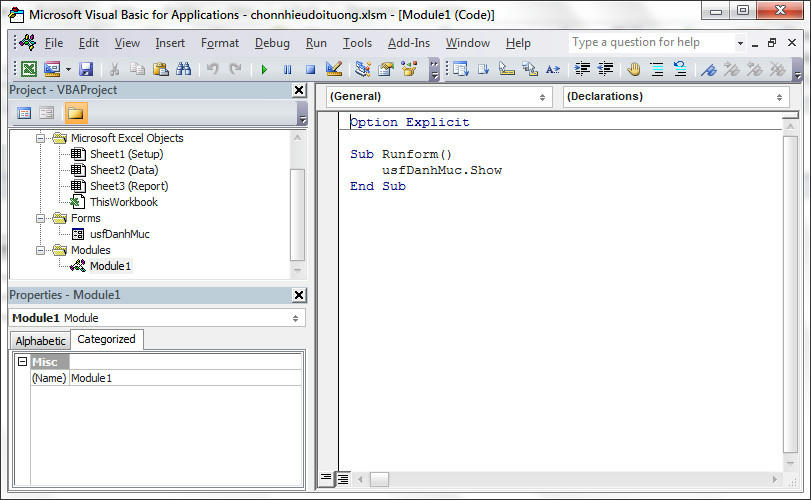Switch to Microsoft Excel view icon
Screen dimensions: 811x500
[x=29, y=69]
